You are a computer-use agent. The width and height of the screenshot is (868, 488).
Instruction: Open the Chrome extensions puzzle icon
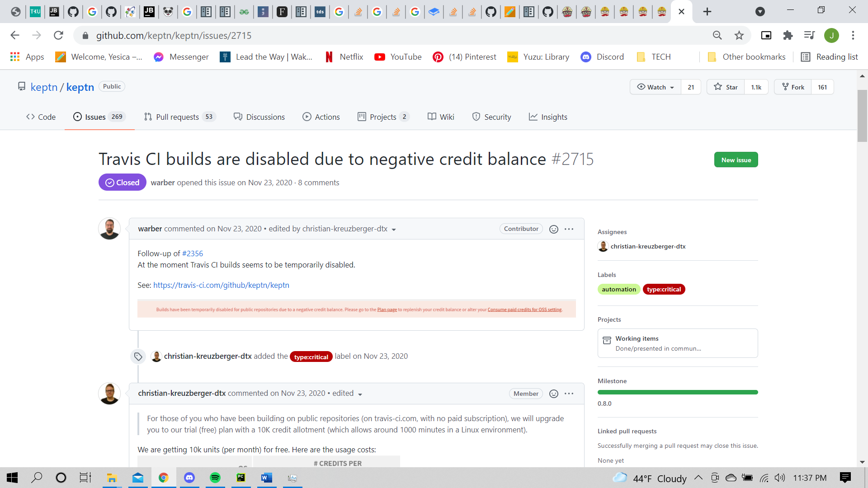coord(788,35)
